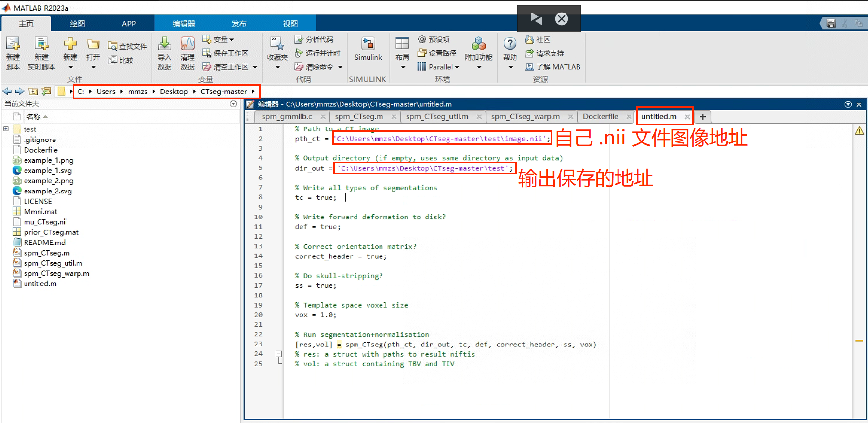The image size is (868, 423).
Task: Click the line number 23 in the gutter
Action: tap(258, 344)
